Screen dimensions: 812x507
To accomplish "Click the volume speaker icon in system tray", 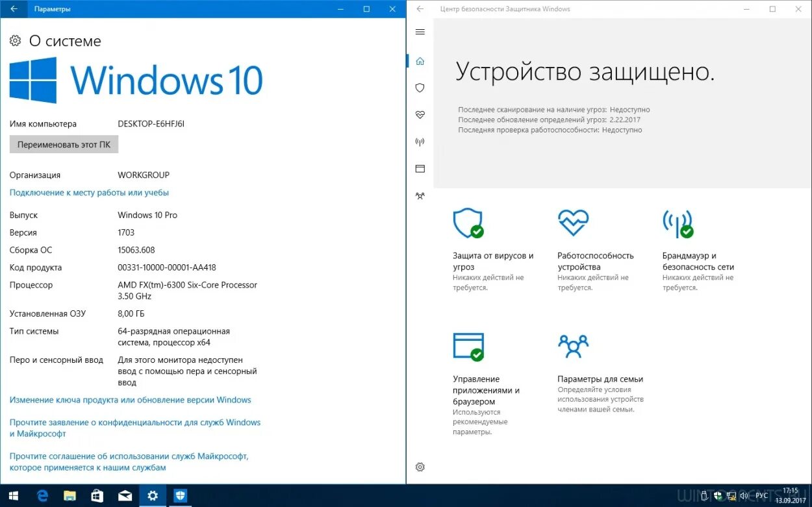I will coord(744,496).
